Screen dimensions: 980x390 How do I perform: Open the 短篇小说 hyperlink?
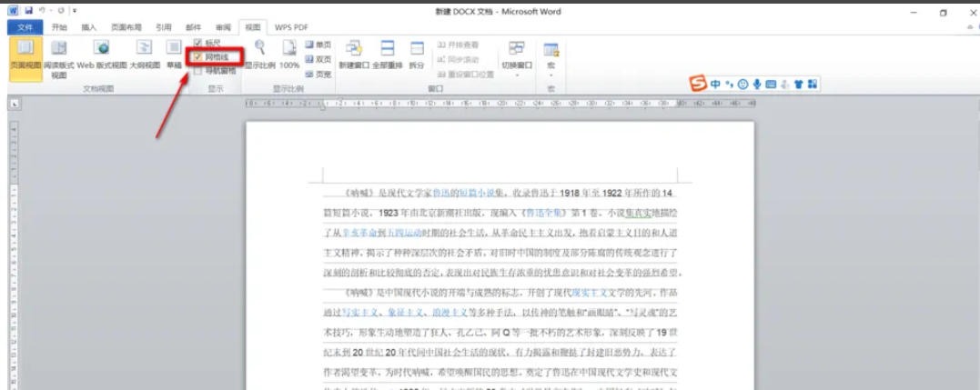coord(477,194)
